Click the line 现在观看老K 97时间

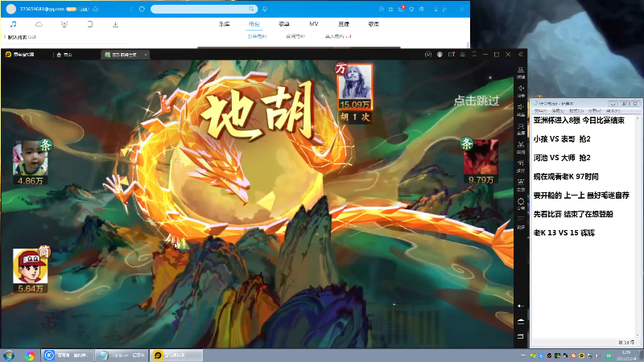click(566, 176)
